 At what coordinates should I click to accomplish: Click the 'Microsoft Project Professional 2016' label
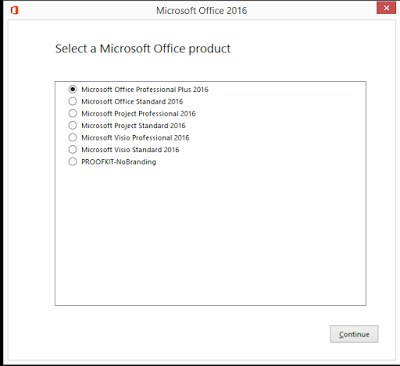tap(138, 113)
